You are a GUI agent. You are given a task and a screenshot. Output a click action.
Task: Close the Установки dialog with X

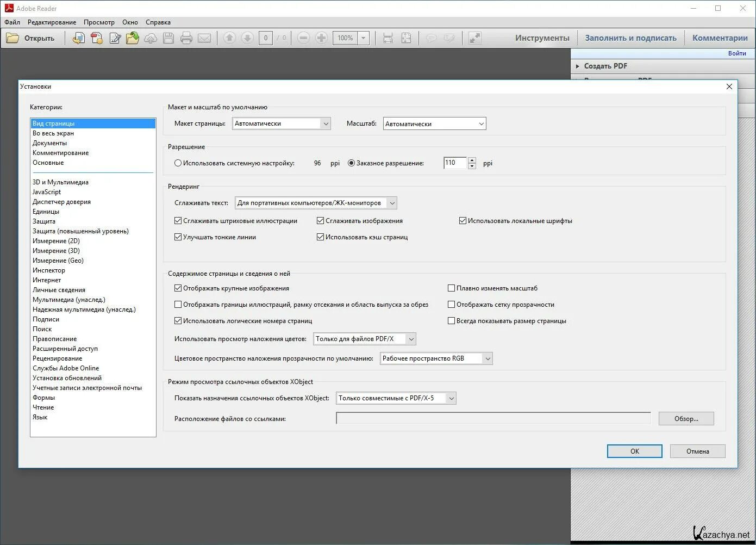click(729, 86)
